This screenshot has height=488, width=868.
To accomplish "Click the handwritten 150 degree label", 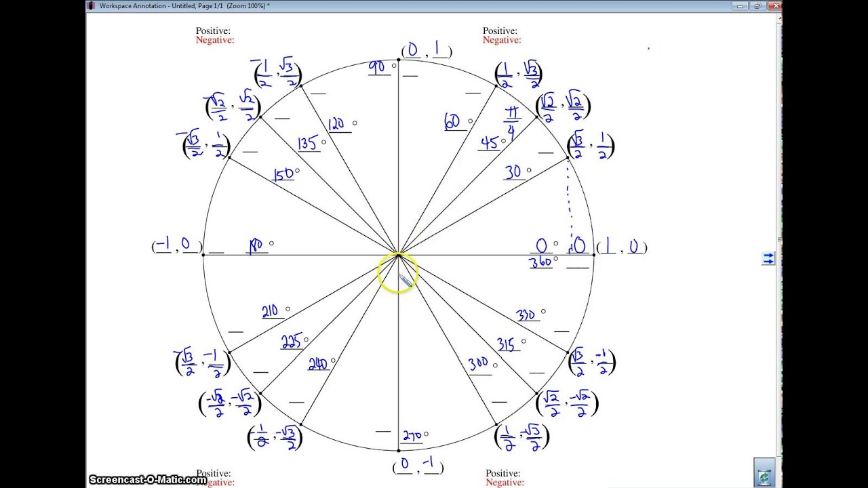I will pyautogui.click(x=284, y=174).
